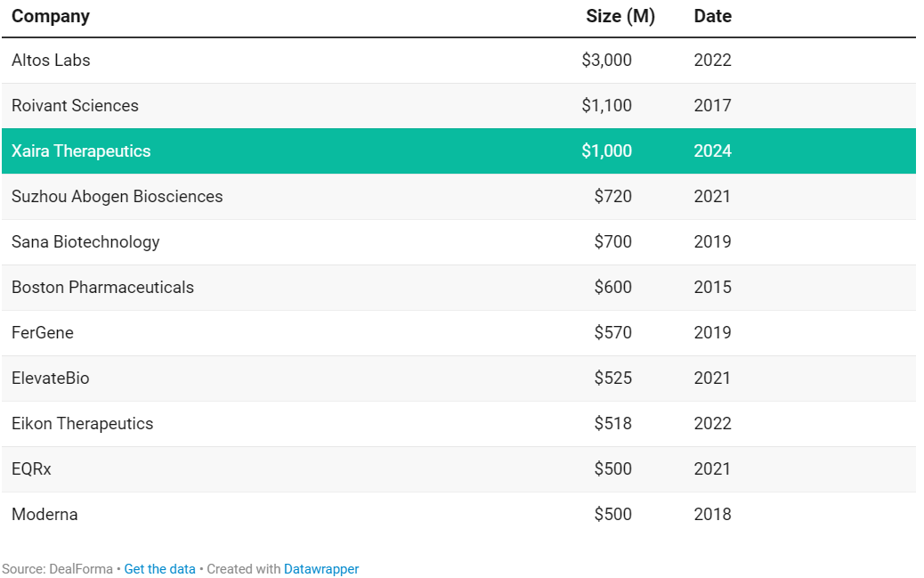Select Sana Biotechnology in the table
Screen dimensions: 924x578
pos(85,242)
